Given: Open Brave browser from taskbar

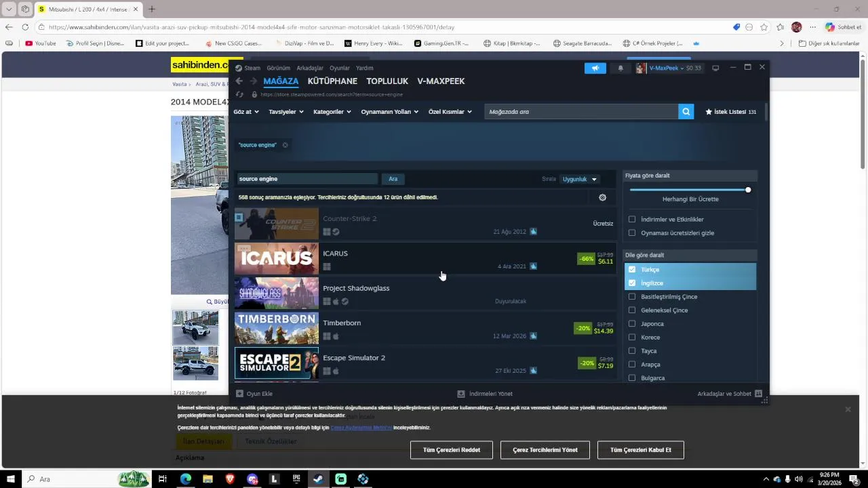Looking at the screenshot, I should pos(230,479).
